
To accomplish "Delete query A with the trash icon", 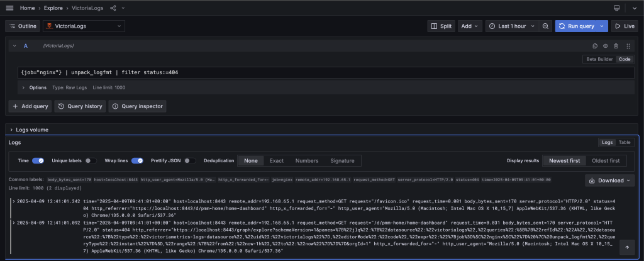I will click(616, 46).
